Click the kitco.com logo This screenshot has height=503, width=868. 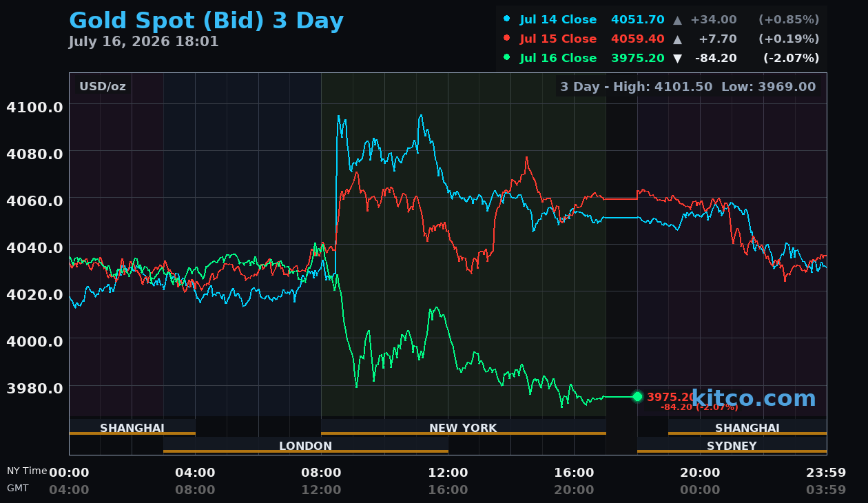coord(754,398)
